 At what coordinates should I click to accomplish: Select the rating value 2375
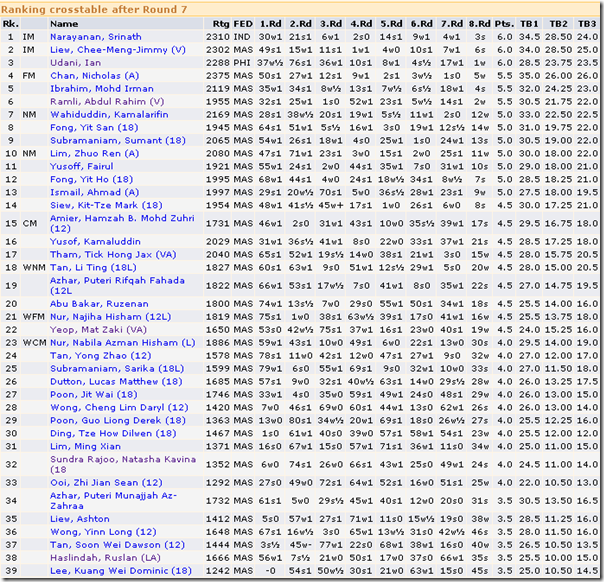click(218, 76)
